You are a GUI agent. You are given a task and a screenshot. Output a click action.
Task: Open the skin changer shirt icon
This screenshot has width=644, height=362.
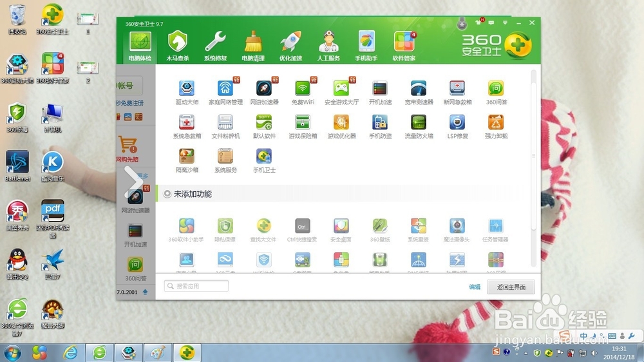(x=479, y=21)
